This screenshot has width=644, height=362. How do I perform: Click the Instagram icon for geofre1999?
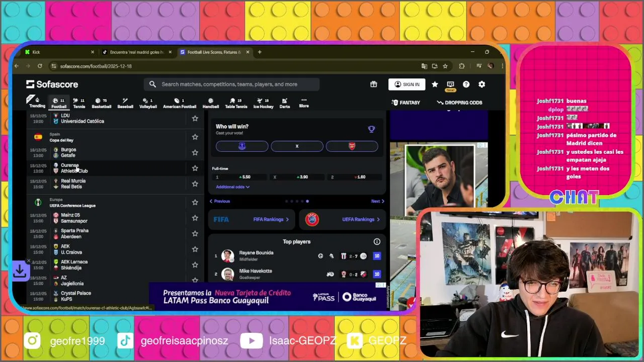32,341
